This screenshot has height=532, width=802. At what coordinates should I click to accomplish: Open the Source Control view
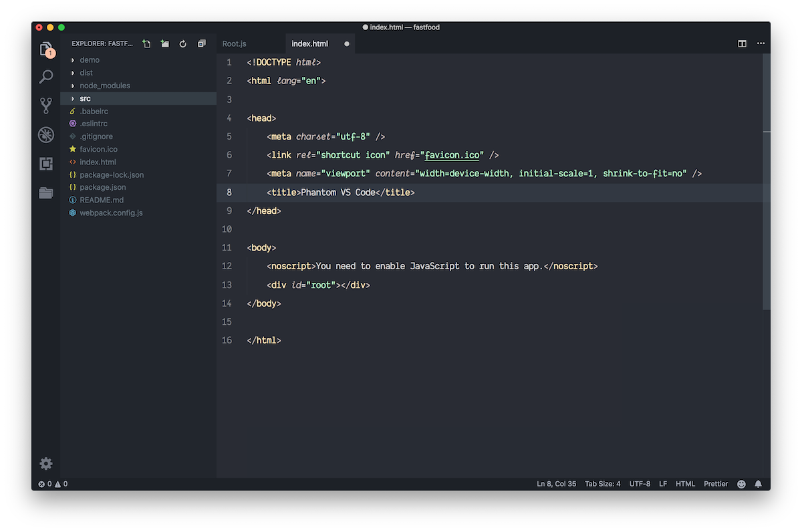pyautogui.click(x=45, y=106)
